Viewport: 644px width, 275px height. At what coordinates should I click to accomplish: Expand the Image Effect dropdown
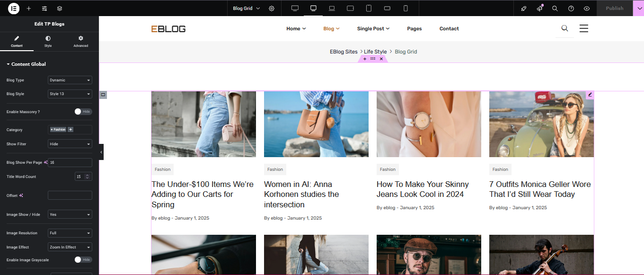pyautogui.click(x=70, y=247)
